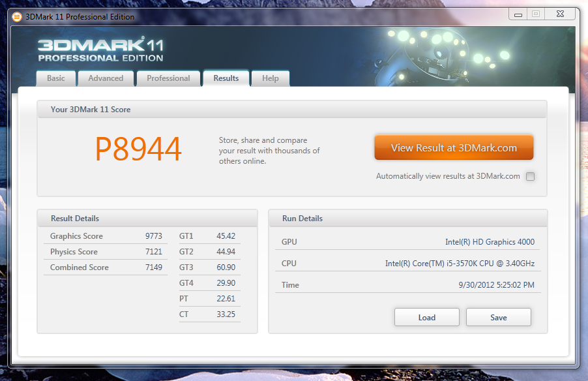588x381 pixels.
Task: Click the GT3 result 60.90
Action: (x=226, y=267)
